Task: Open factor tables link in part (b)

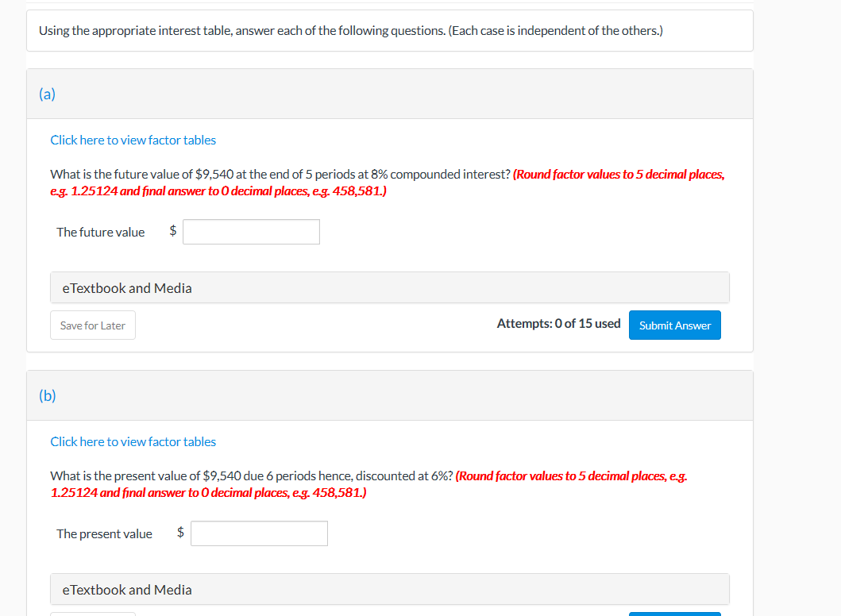Action: 133,441
